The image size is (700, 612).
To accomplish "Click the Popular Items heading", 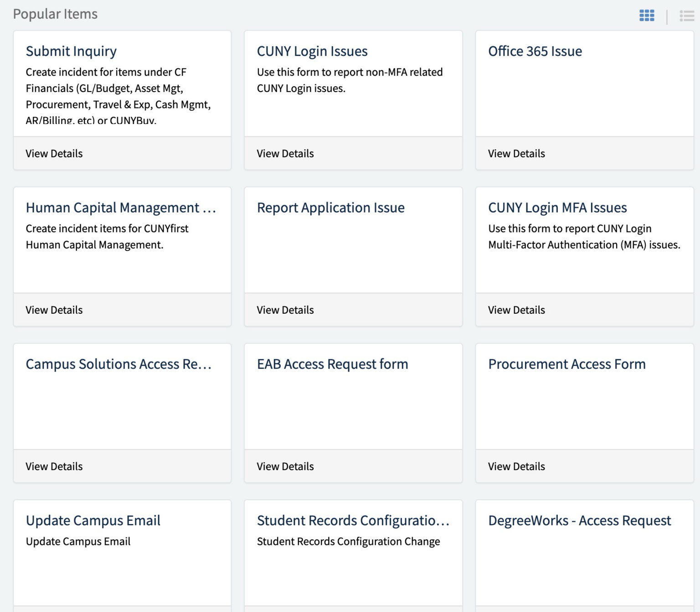I will coord(55,14).
